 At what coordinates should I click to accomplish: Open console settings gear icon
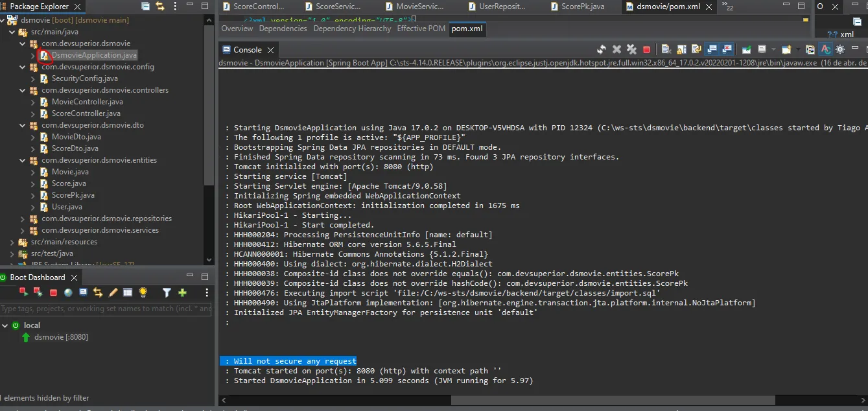[x=840, y=49]
